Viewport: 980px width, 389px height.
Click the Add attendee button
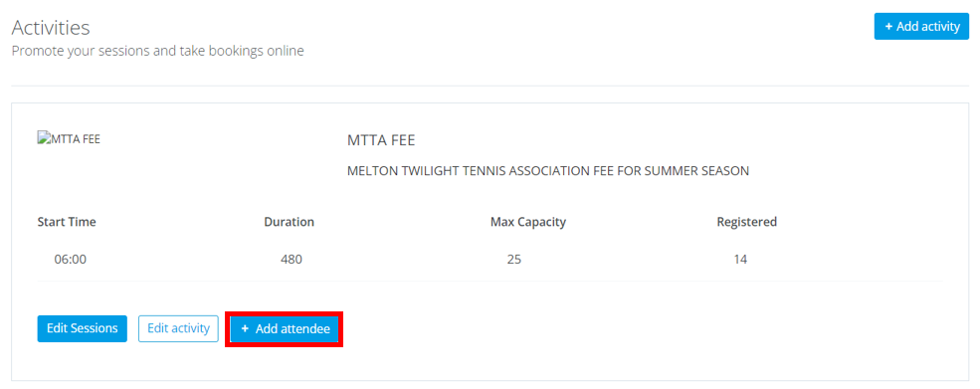(285, 329)
